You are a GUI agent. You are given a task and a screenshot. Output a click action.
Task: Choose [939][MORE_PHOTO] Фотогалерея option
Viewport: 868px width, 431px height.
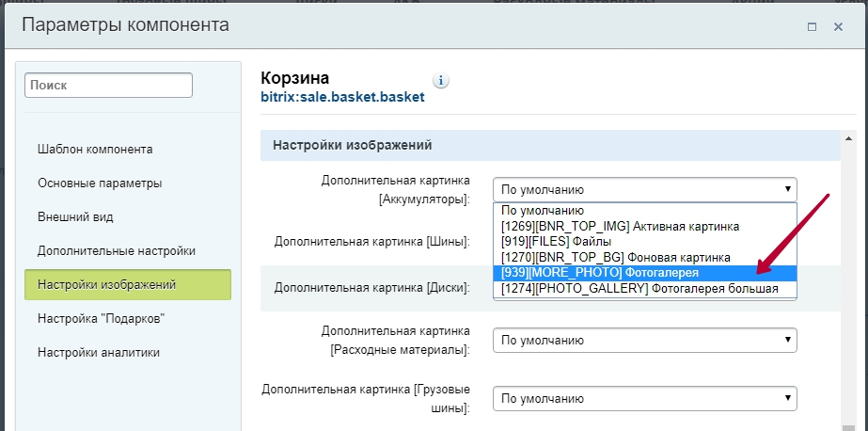coord(645,273)
